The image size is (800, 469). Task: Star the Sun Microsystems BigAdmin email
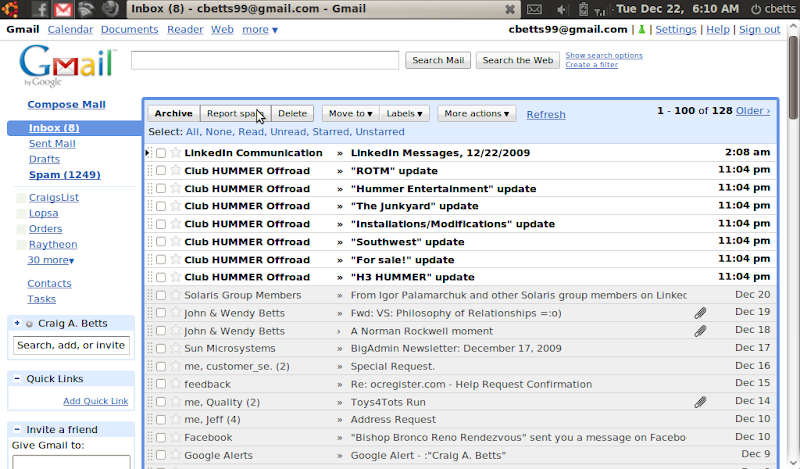[x=176, y=348]
